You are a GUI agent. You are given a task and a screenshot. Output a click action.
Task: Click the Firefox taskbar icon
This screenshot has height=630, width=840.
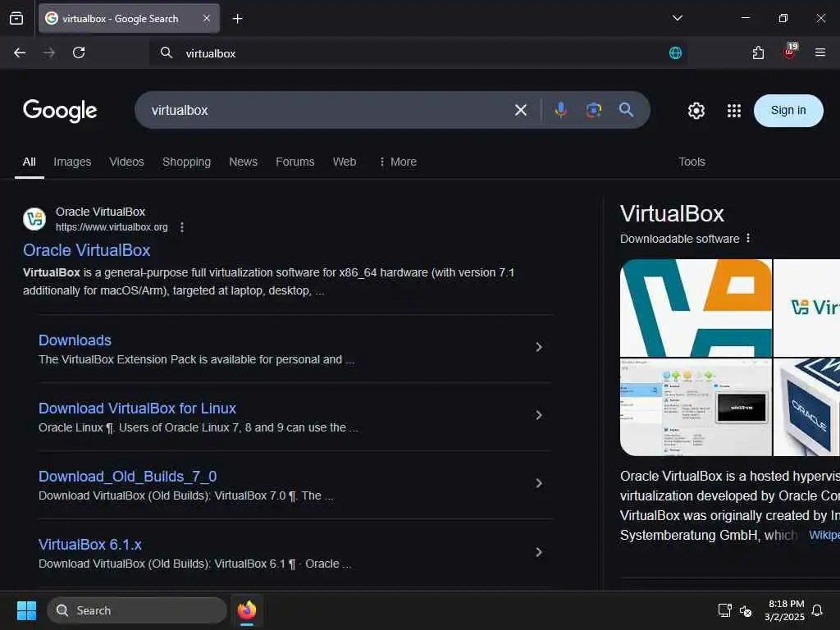pos(247,610)
